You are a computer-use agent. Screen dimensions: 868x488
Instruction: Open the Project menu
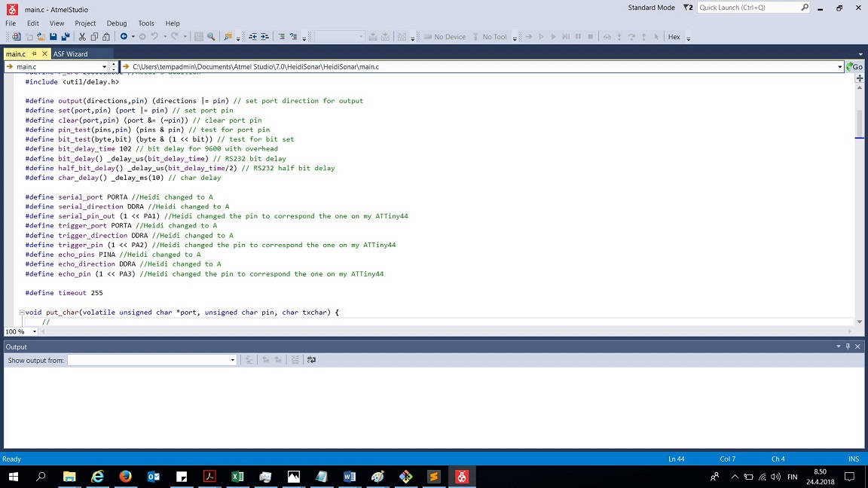point(85,23)
